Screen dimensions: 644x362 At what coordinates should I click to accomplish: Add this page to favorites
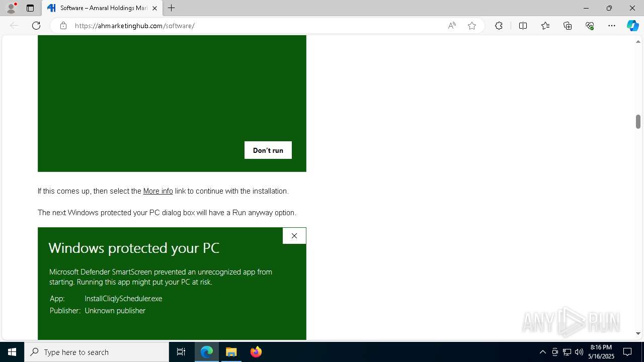tap(472, 26)
